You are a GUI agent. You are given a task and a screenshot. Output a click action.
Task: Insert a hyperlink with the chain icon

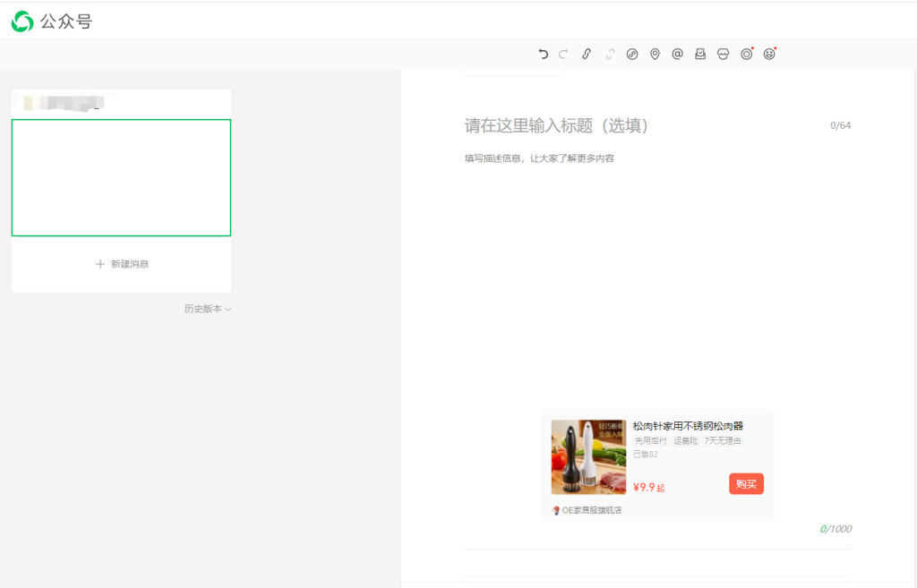coord(587,54)
